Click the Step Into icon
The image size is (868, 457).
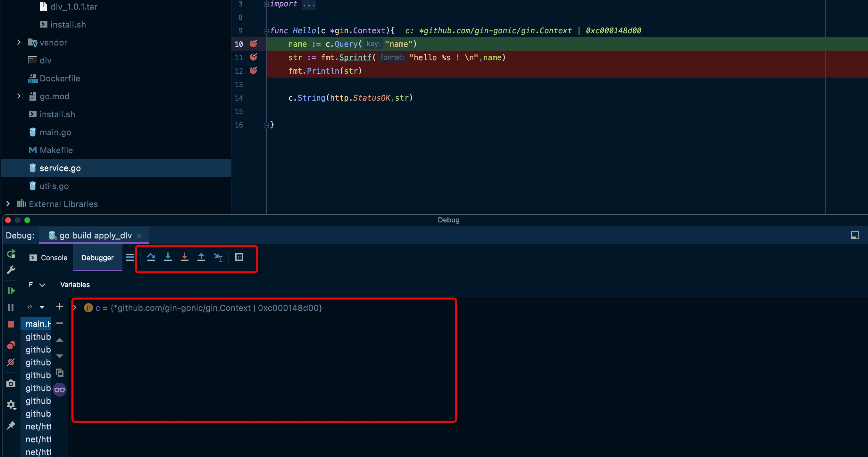click(168, 257)
